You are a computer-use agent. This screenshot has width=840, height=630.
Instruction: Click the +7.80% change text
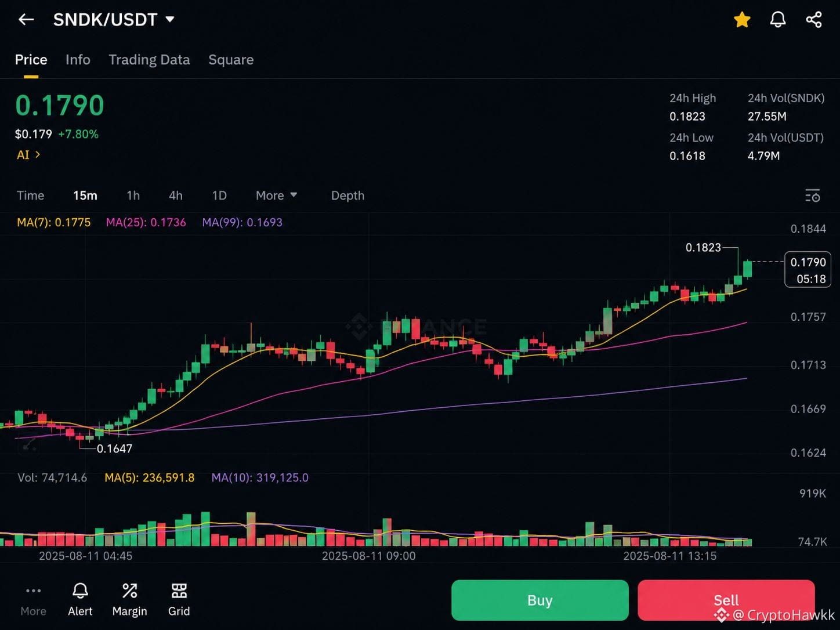pos(78,134)
